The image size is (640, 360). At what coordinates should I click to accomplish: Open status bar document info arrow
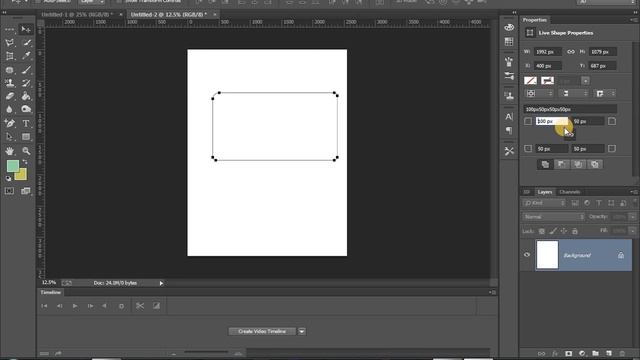[161, 283]
